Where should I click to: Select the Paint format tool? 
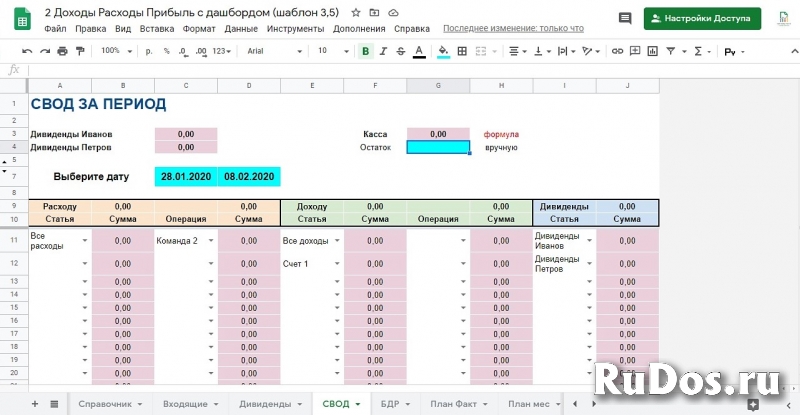coord(80,50)
